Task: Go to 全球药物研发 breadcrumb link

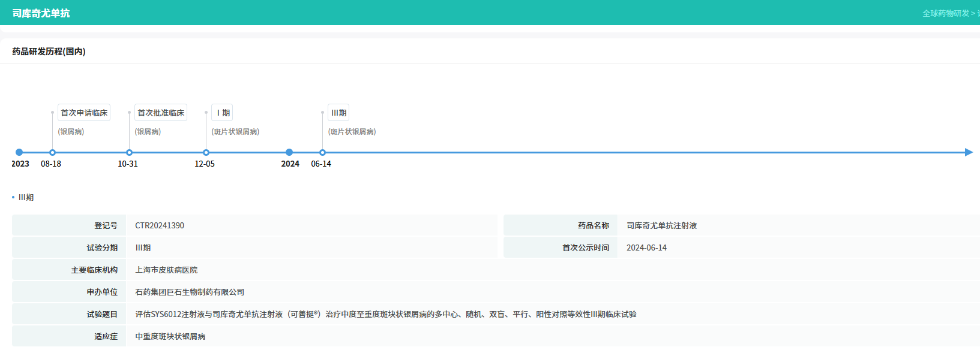Action: click(945, 13)
